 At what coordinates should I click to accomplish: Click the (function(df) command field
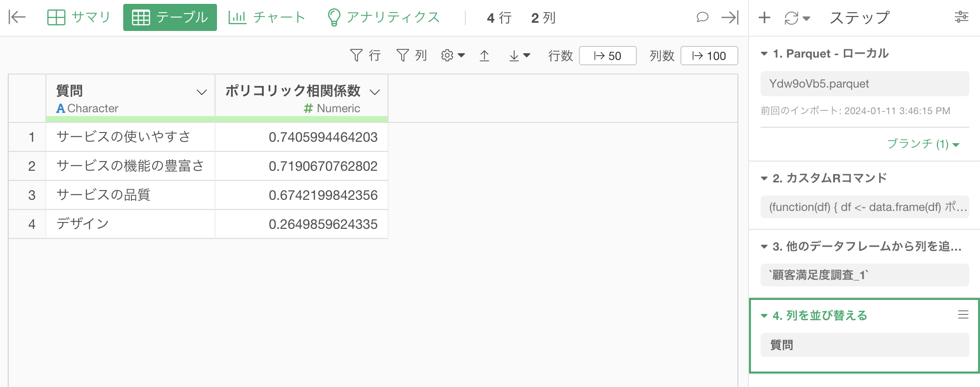click(865, 207)
